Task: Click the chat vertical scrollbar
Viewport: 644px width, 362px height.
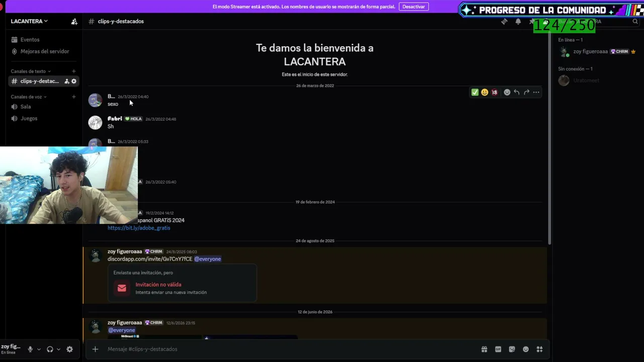Action: tap(550, 138)
